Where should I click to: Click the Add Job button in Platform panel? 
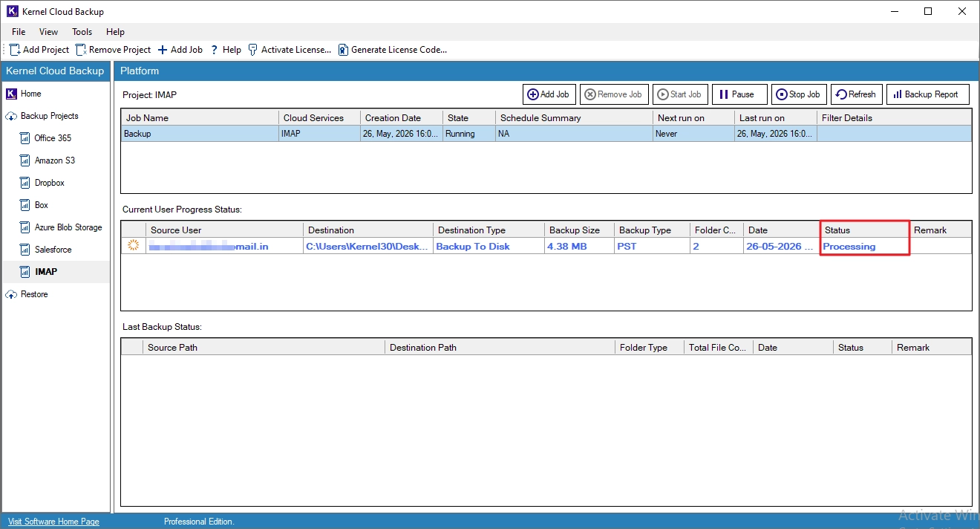[549, 94]
